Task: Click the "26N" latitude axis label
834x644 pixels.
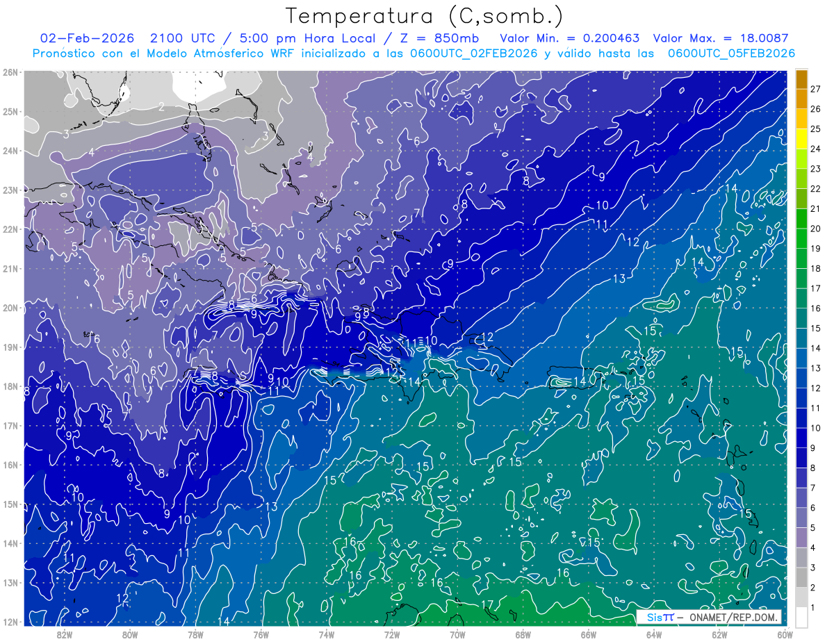Action: pyautogui.click(x=10, y=72)
